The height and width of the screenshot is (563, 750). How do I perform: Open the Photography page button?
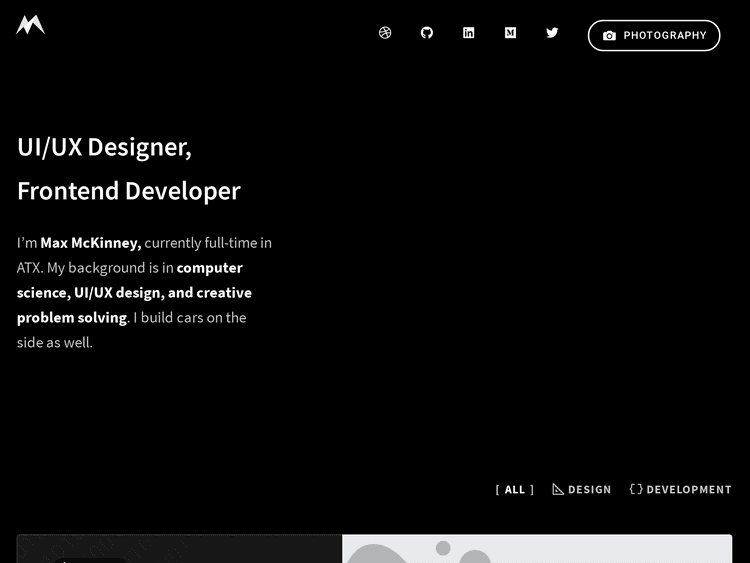tap(654, 35)
